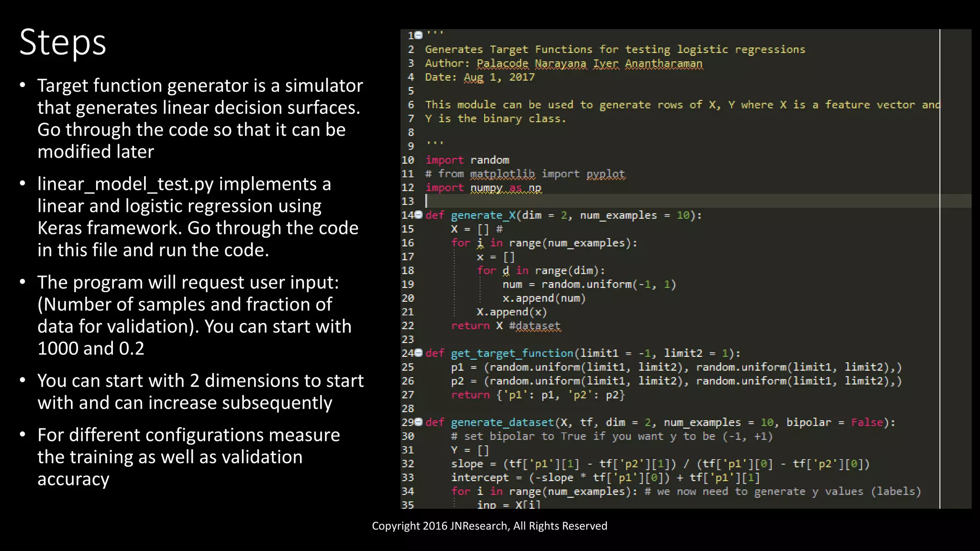Click the 'Date: Aug 1, 2017' line
The image size is (980, 551).
click(480, 77)
